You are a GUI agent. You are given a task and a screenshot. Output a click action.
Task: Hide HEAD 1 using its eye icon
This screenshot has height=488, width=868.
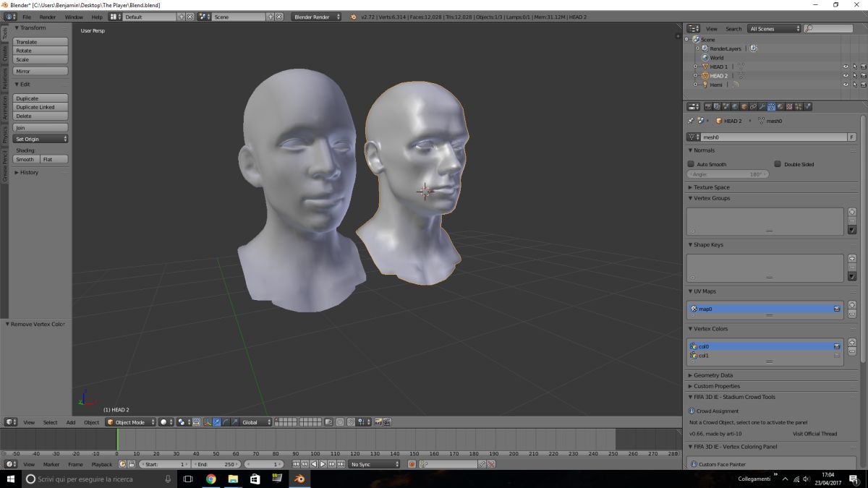(845, 67)
